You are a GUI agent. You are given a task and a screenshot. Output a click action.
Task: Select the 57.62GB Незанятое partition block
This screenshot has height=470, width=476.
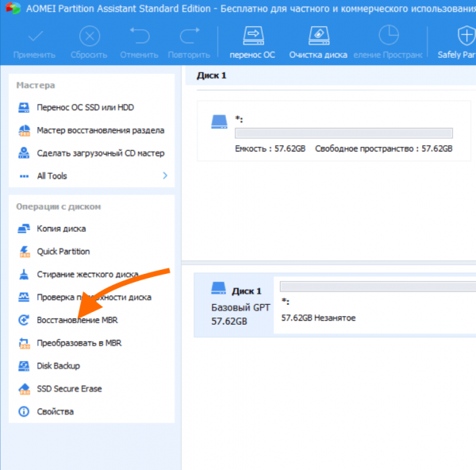374,305
